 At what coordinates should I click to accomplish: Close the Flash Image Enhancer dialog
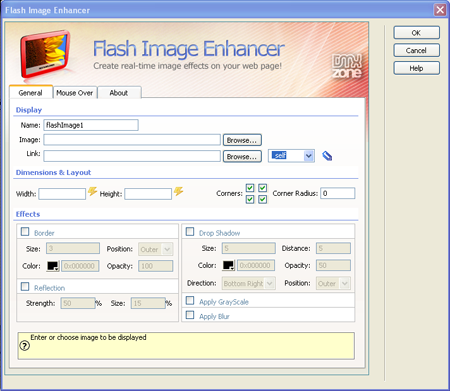[440, 10]
